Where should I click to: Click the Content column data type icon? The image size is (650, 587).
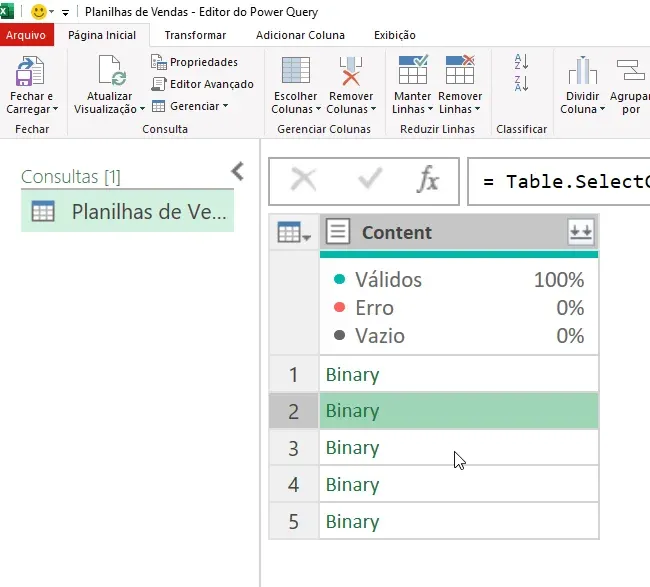coord(338,231)
